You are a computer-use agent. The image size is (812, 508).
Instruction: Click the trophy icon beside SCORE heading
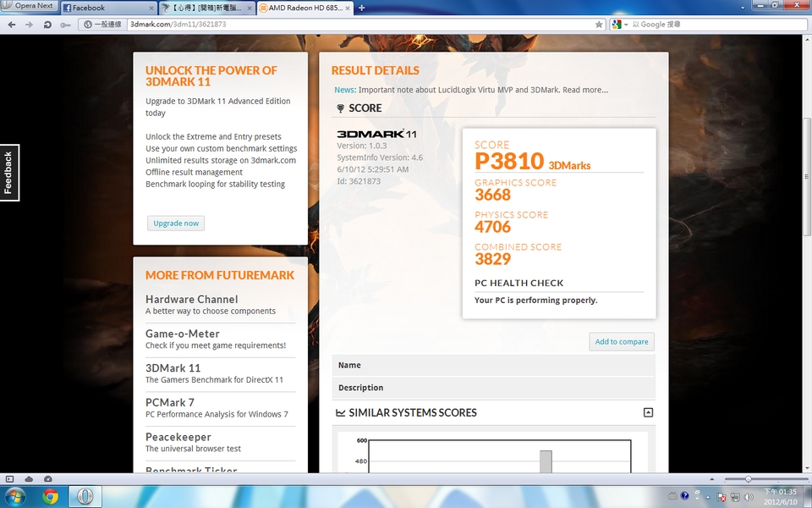(340, 108)
